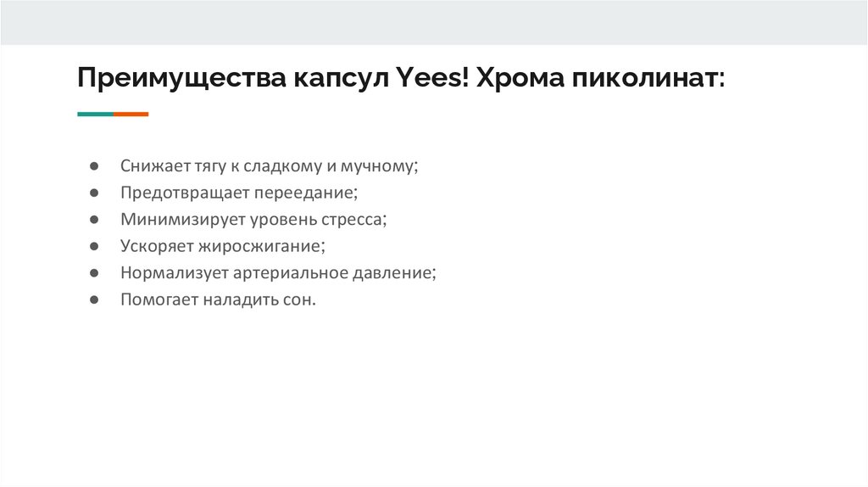Click the bullet dot before 'Ускоряет жиросжигание'
This screenshot has width=868, height=487.
click(95, 247)
